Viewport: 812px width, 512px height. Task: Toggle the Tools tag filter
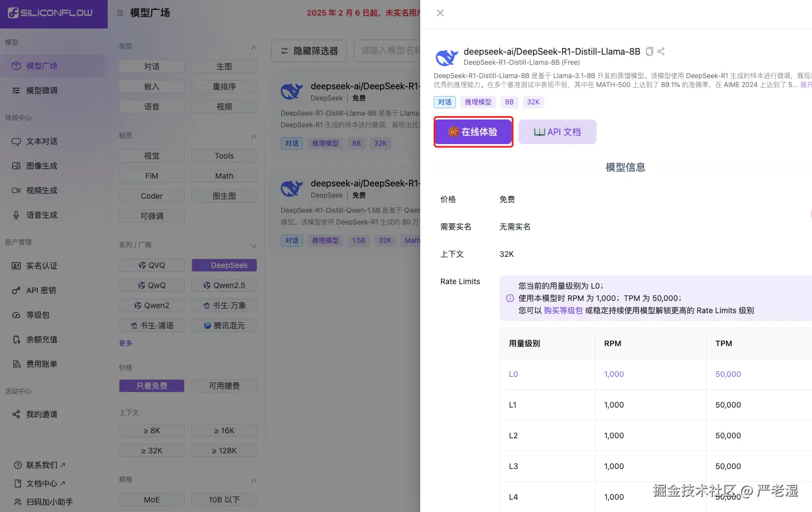click(224, 156)
